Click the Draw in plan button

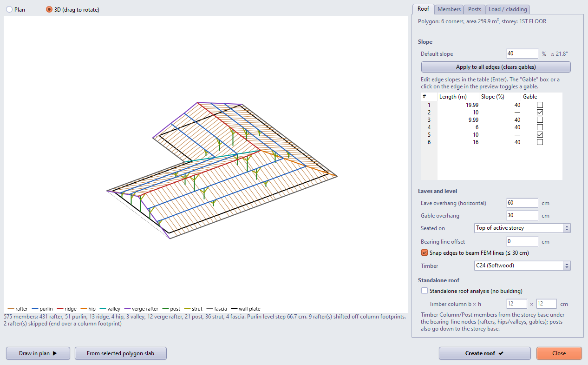pyautogui.click(x=38, y=353)
